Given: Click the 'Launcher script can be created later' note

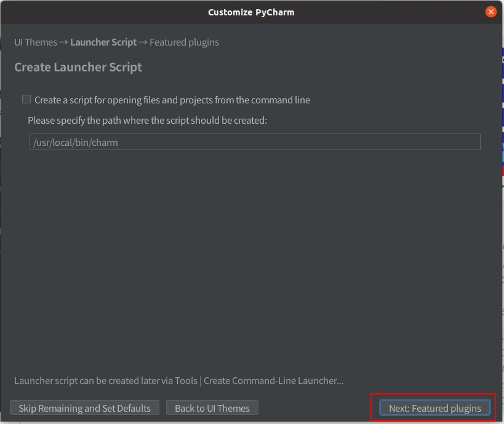Looking at the screenshot, I should [105, 381].
